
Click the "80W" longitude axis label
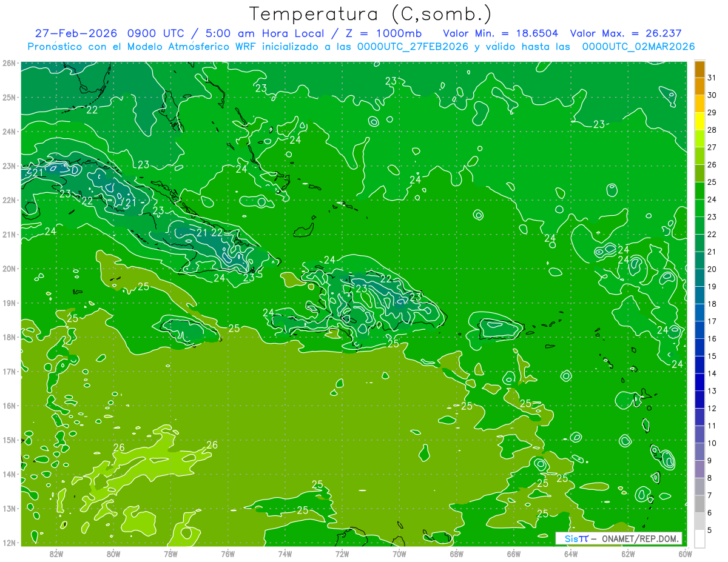point(113,554)
